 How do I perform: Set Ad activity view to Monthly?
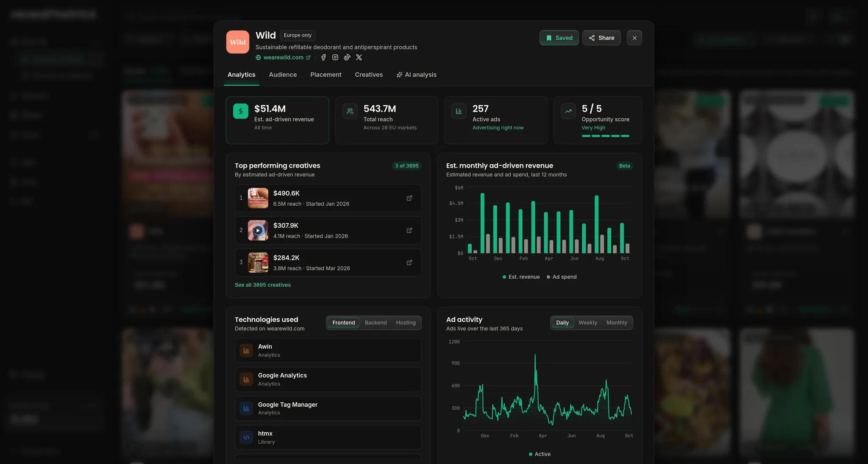point(617,323)
